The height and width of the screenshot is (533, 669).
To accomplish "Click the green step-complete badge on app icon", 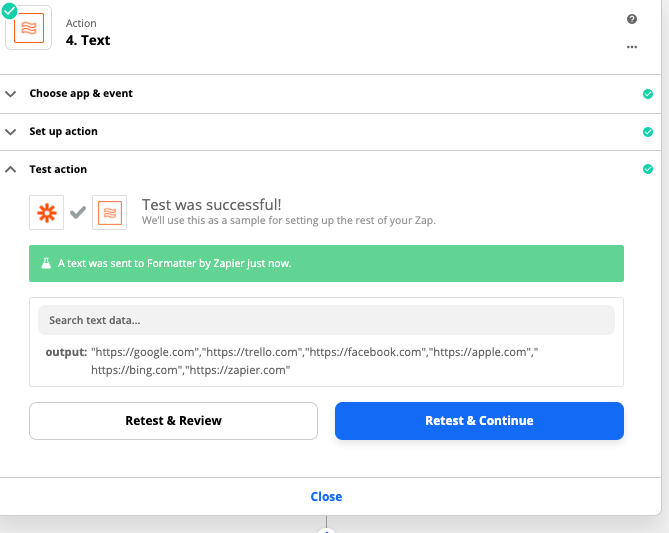I will tap(9, 12).
